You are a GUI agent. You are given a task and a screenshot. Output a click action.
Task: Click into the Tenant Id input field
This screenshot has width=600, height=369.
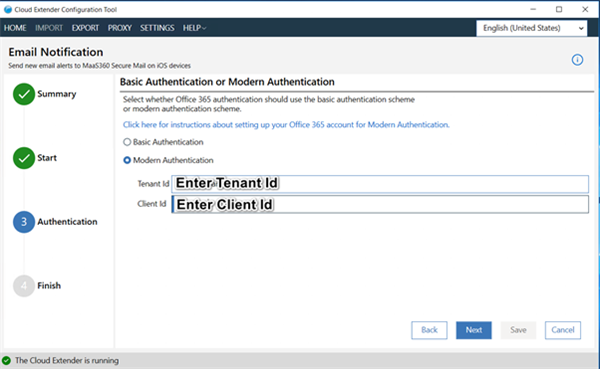click(380, 184)
